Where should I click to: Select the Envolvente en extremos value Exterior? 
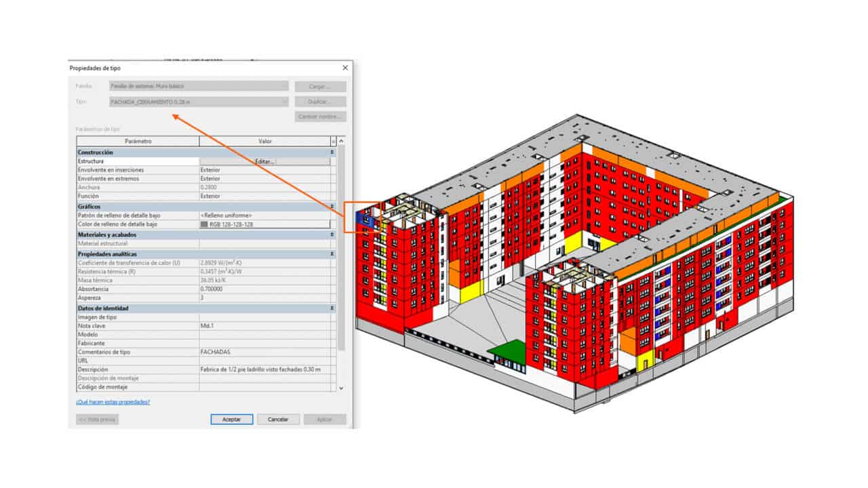point(264,179)
